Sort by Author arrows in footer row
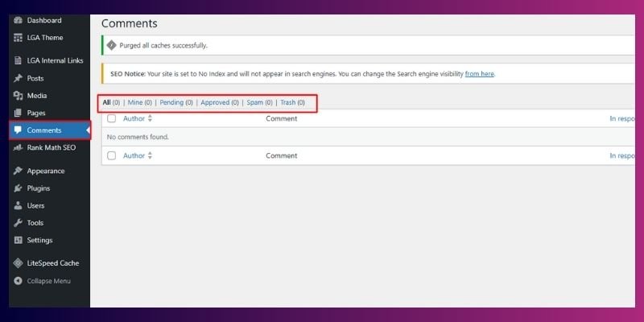The width and height of the screenshot is (644, 322). [x=150, y=155]
